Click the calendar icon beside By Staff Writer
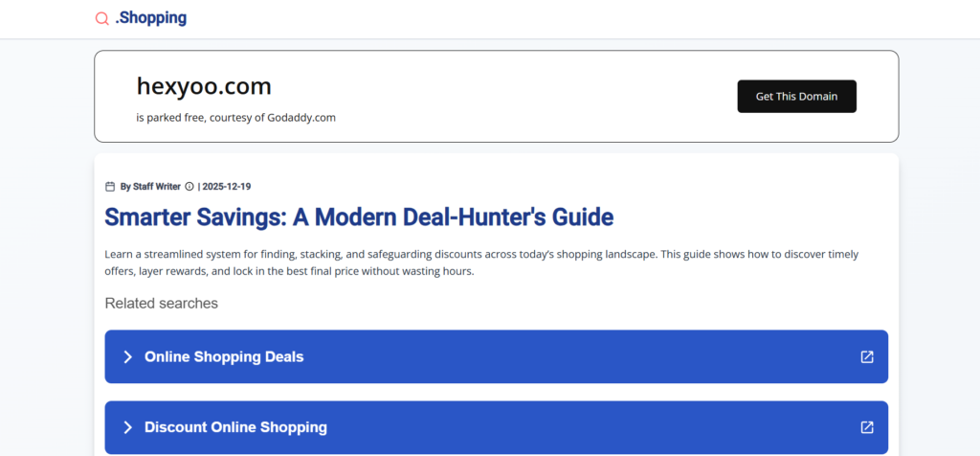This screenshot has width=980, height=456. [x=110, y=187]
